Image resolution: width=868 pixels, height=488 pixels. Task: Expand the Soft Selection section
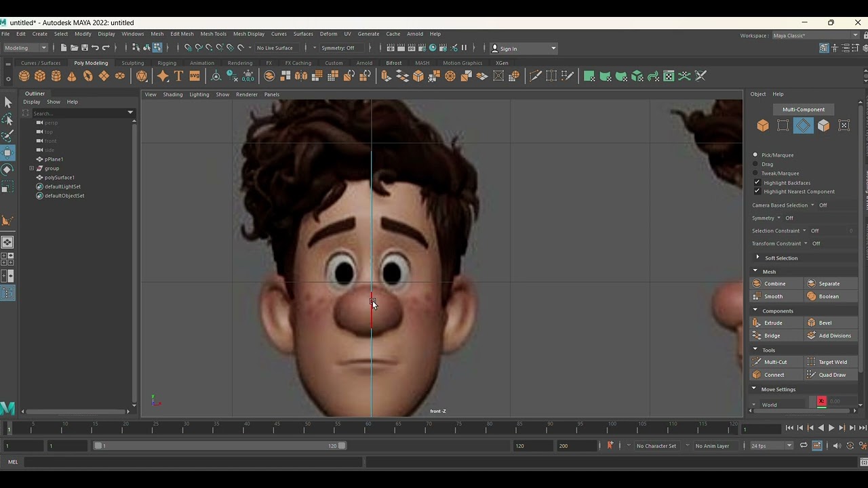pos(757,258)
